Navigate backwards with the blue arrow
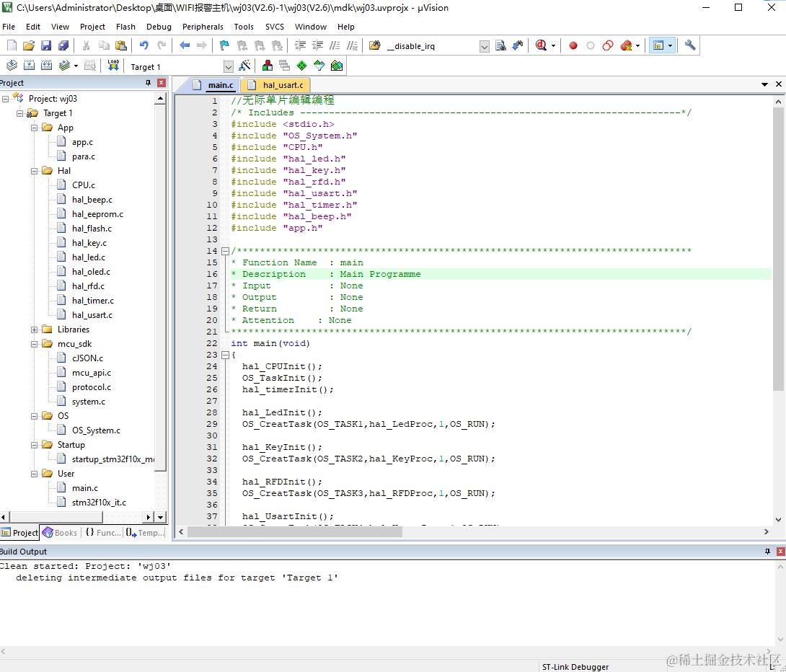The width and height of the screenshot is (786, 672). 185,45
